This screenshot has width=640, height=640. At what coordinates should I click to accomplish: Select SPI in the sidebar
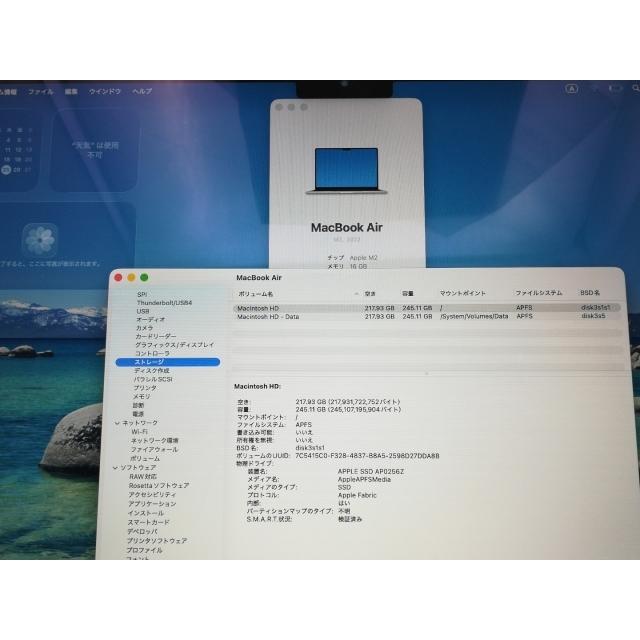point(142,295)
